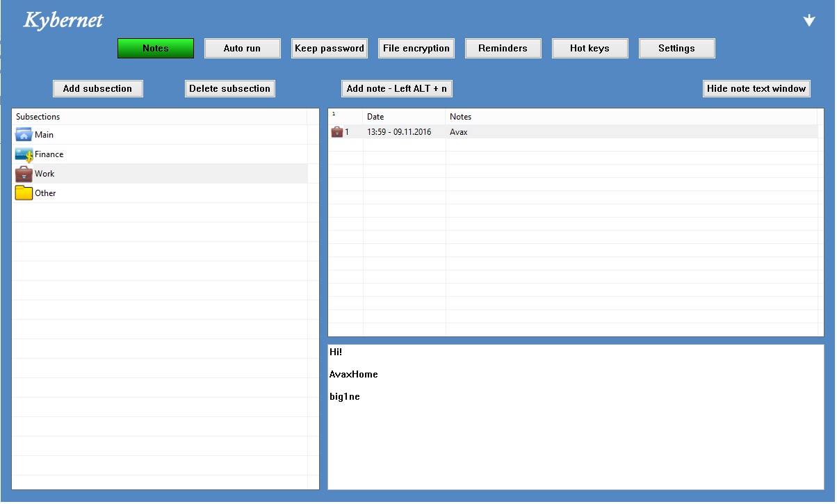
Task: Toggle Hide note text window
Action: coord(756,89)
